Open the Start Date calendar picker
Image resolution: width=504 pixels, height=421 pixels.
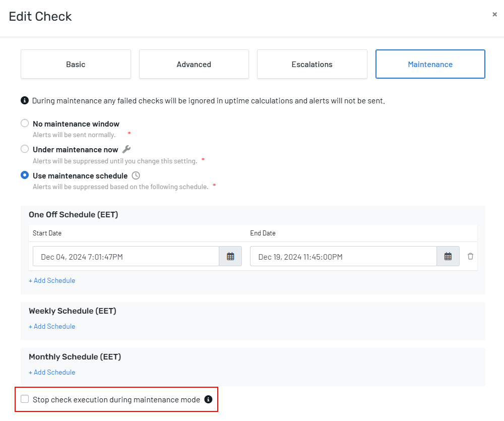tap(230, 256)
